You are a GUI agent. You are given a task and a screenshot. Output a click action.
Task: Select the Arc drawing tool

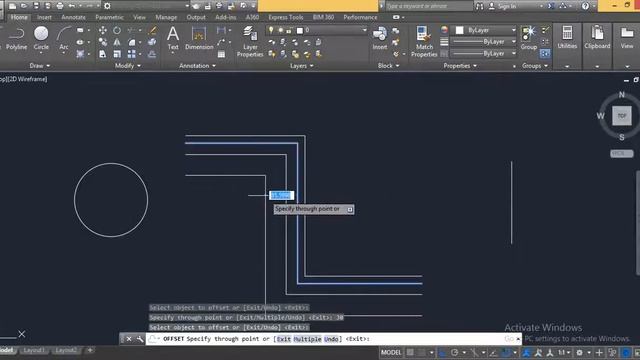[x=64, y=38]
